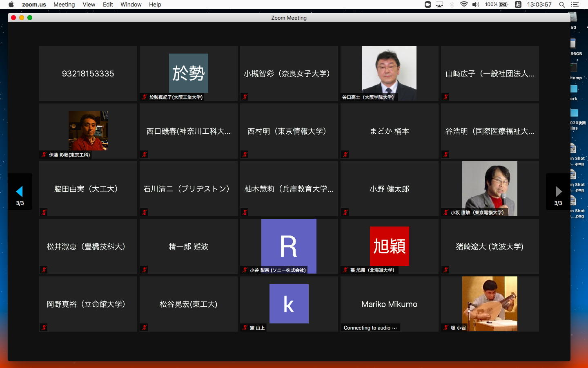588x368 pixels.
Task: Open the Japanese input source menu
Action: 518,4
